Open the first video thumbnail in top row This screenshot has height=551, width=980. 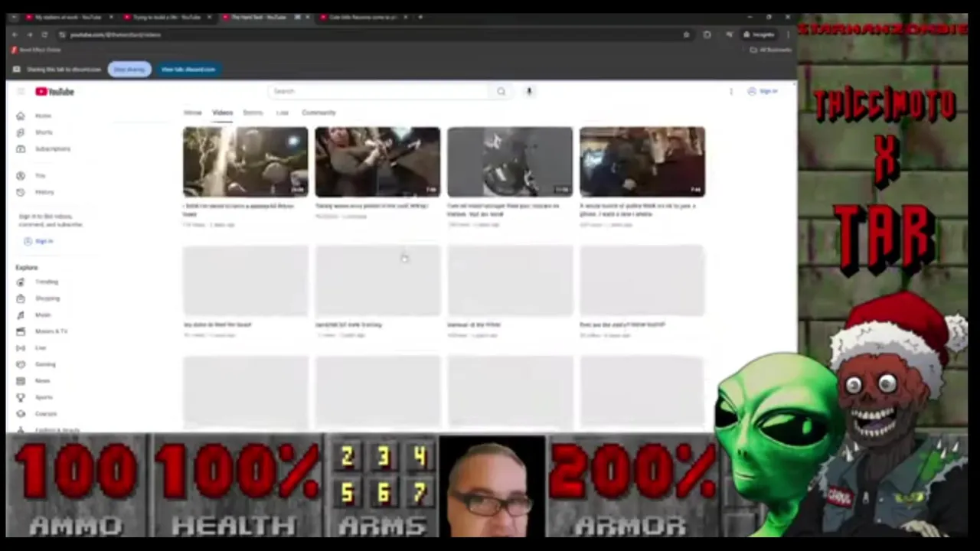pyautogui.click(x=245, y=161)
